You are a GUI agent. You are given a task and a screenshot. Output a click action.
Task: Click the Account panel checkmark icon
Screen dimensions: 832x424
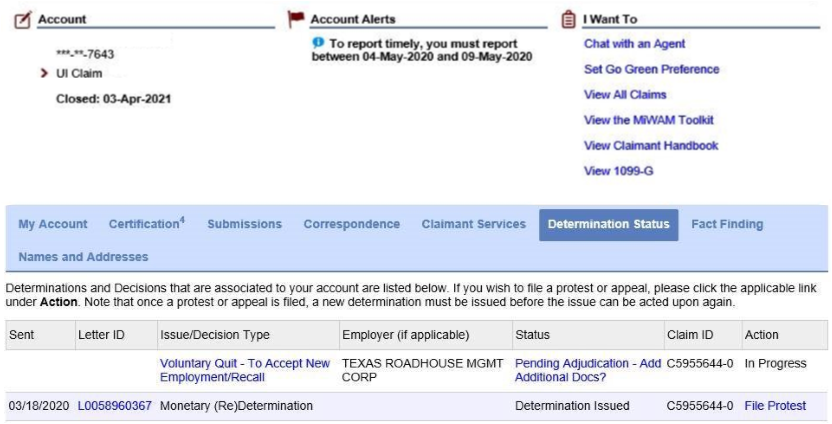23,19
